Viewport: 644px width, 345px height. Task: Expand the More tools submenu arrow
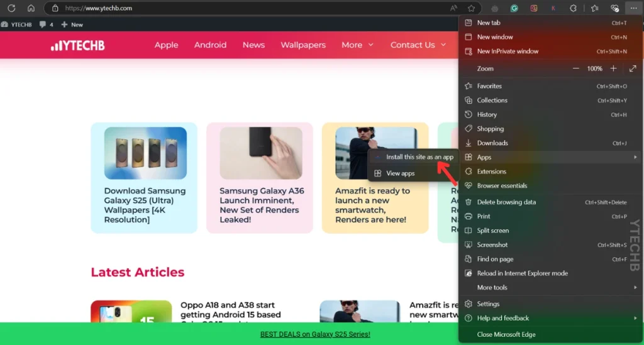point(635,288)
